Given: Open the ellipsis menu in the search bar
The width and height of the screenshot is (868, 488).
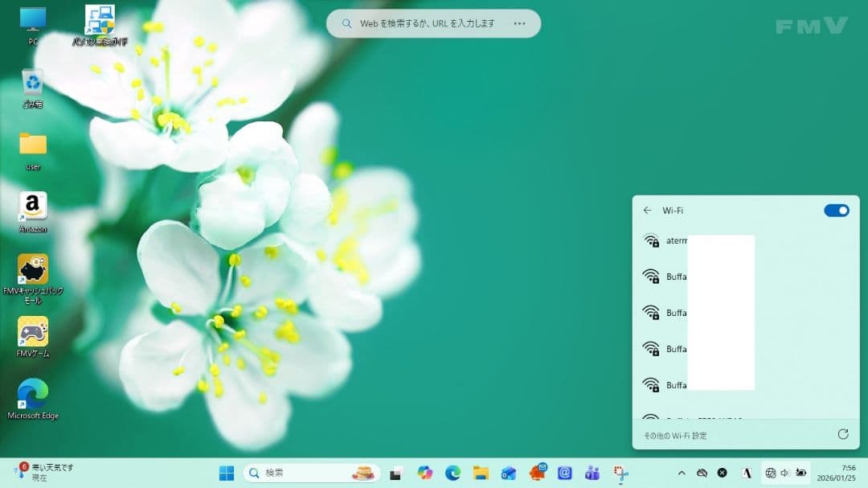Looking at the screenshot, I should pos(522,23).
